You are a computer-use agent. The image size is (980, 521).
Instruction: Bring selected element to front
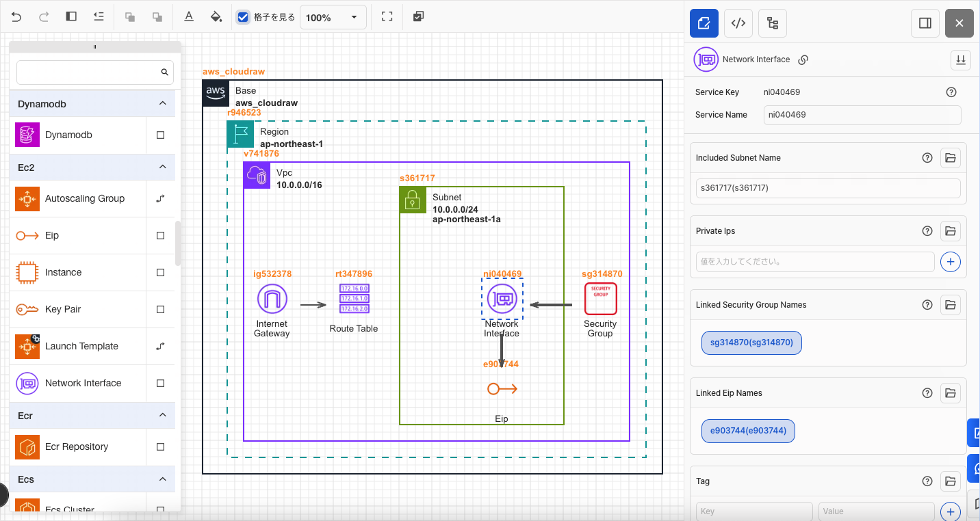(x=129, y=17)
